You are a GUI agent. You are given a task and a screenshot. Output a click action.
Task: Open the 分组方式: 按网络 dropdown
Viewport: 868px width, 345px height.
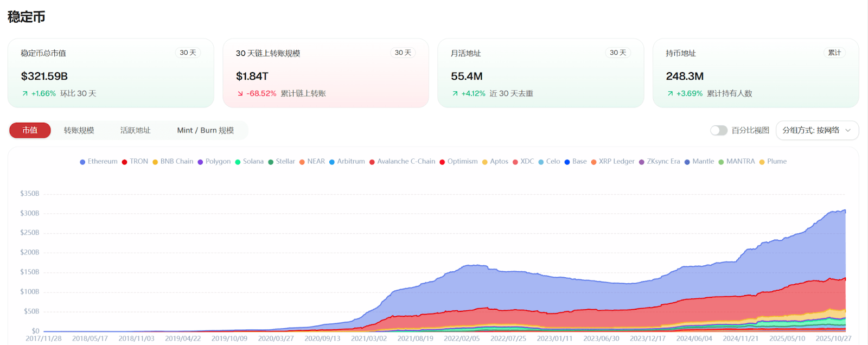pyautogui.click(x=817, y=130)
